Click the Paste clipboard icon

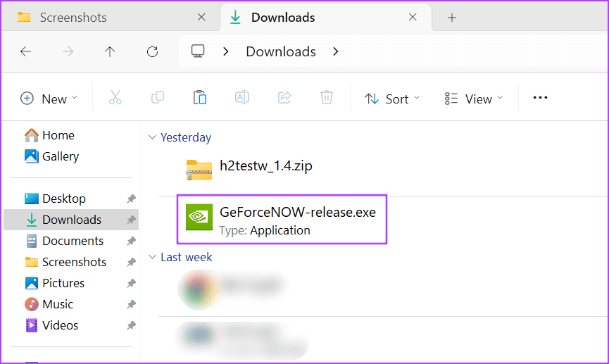(200, 97)
